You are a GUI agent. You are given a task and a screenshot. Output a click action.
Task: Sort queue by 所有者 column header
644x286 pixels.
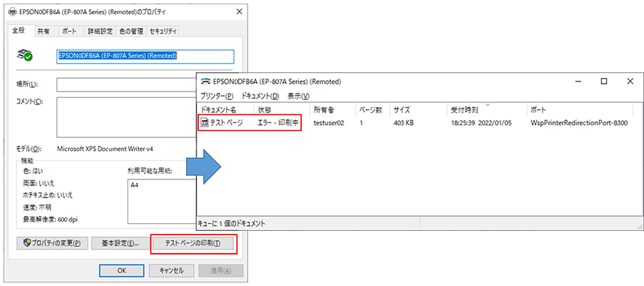click(x=333, y=110)
